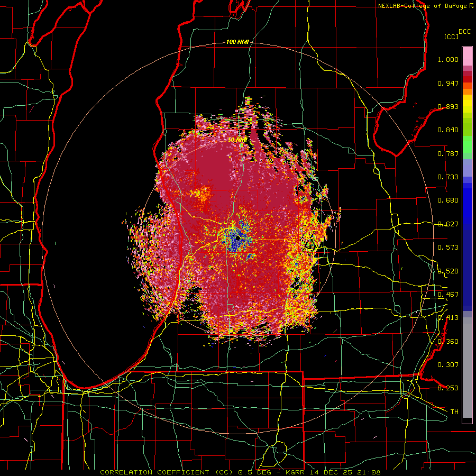Click the 0.253 scale value
476x476 pixels.
click(x=448, y=388)
